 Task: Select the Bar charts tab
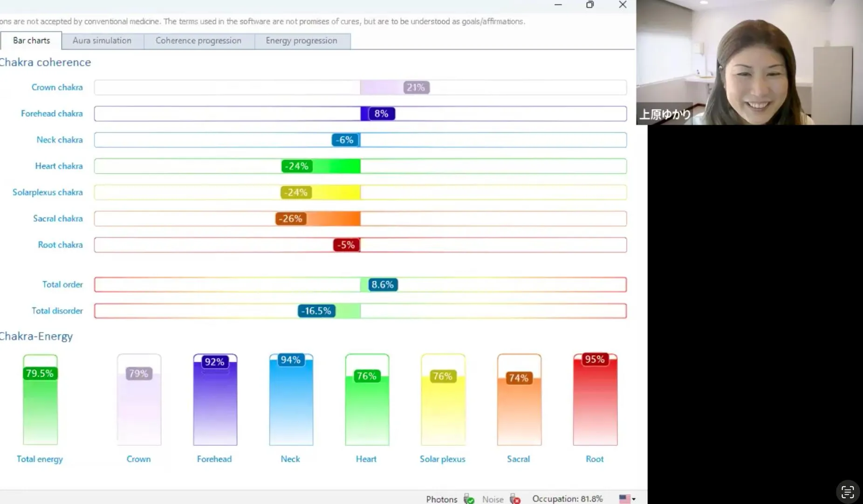click(x=31, y=41)
